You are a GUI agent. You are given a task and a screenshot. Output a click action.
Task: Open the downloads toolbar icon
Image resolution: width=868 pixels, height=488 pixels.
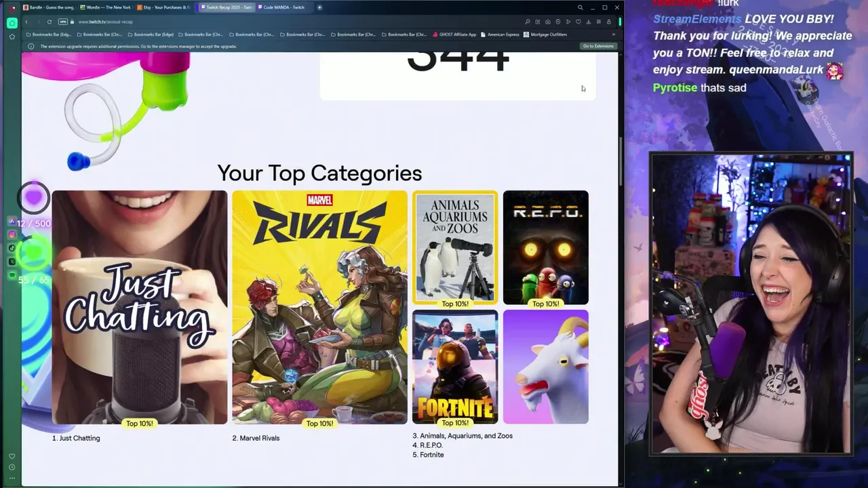click(x=589, y=22)
